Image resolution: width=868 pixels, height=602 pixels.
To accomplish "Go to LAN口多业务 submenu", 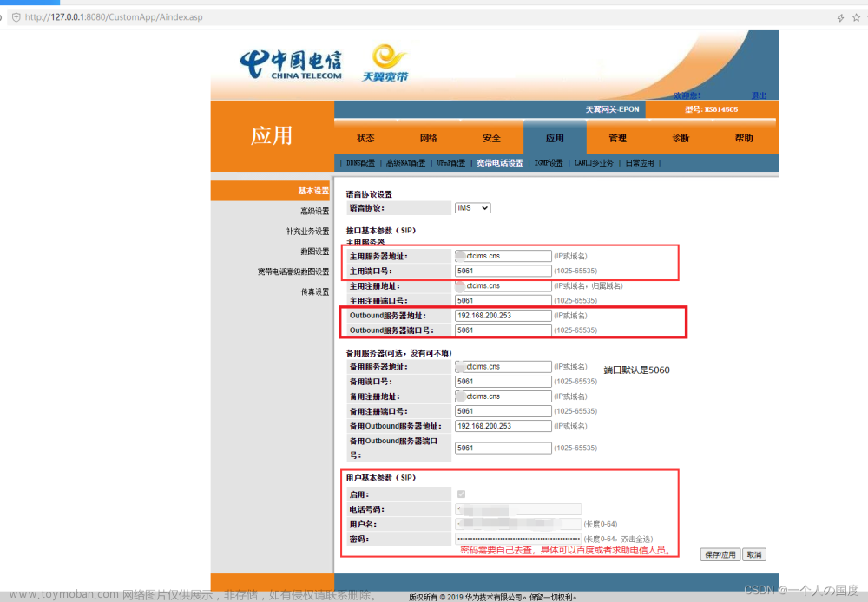I will 594,163.
